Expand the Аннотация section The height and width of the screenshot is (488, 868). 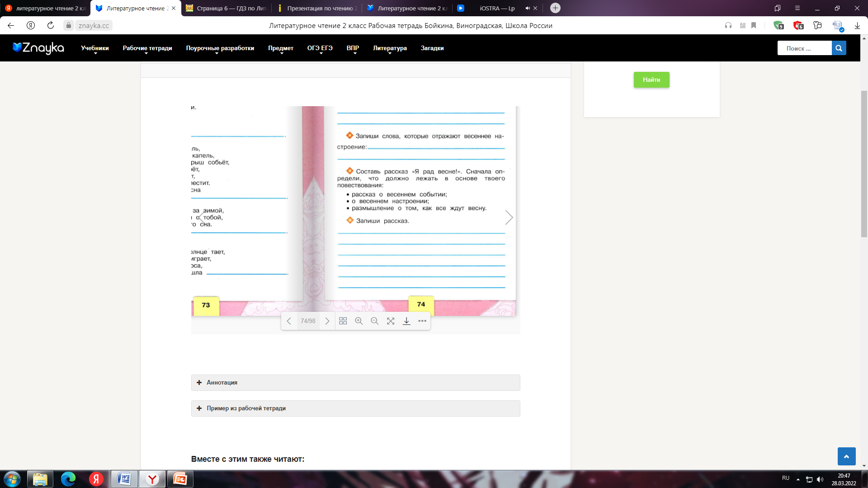pyautogui.click(x=355, y=383)
